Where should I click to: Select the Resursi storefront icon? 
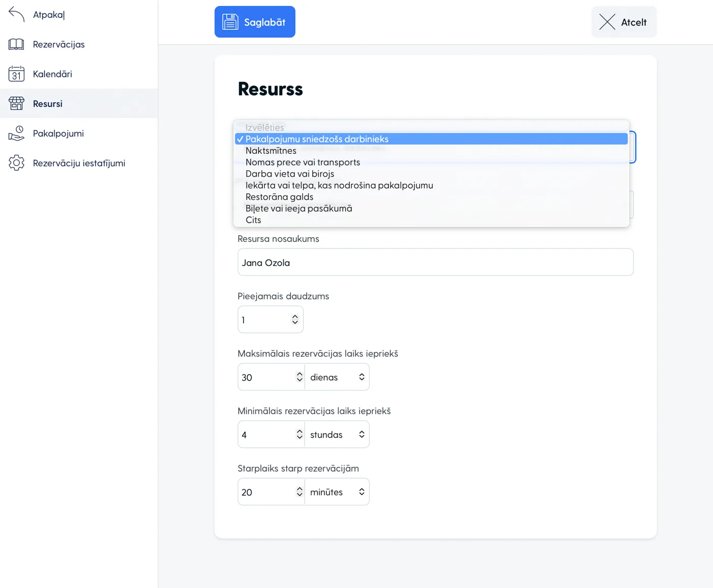[x=16, y=104]
